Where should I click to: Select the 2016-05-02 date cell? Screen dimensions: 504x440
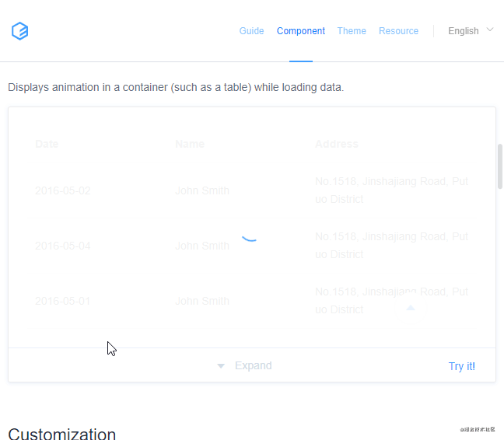(63, 190)
